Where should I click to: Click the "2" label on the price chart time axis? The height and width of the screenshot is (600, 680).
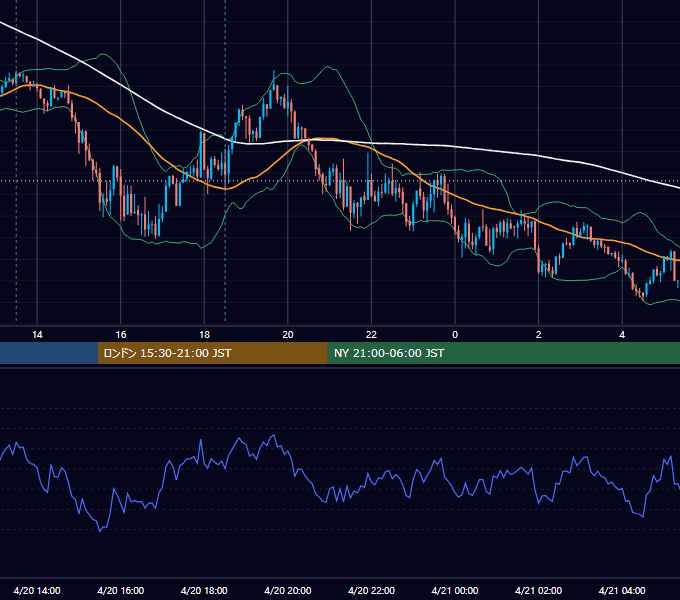(x=539, y=335)
